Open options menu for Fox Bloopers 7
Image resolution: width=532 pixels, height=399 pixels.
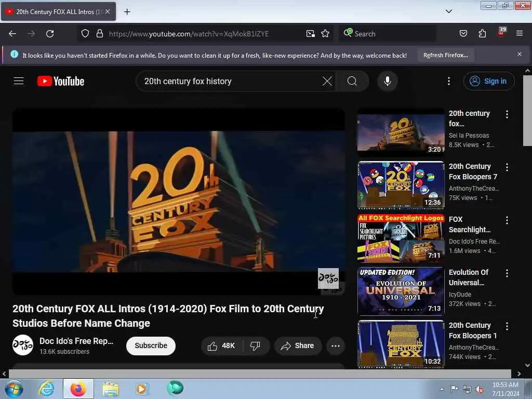pos(507,167)
